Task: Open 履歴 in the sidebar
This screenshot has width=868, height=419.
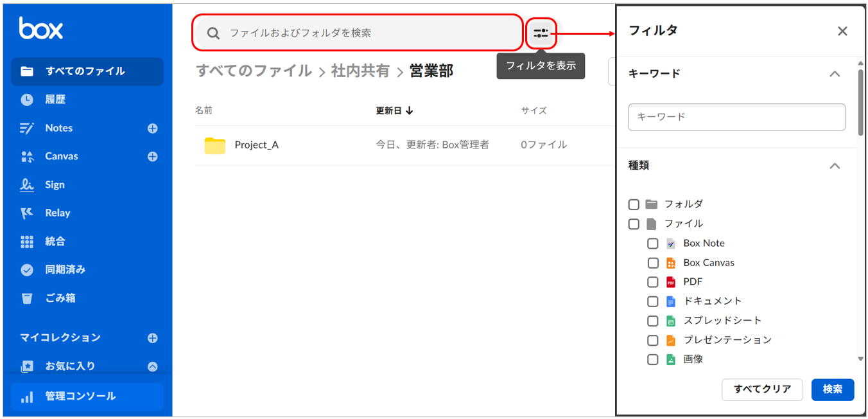Action: tap(55, 100)
